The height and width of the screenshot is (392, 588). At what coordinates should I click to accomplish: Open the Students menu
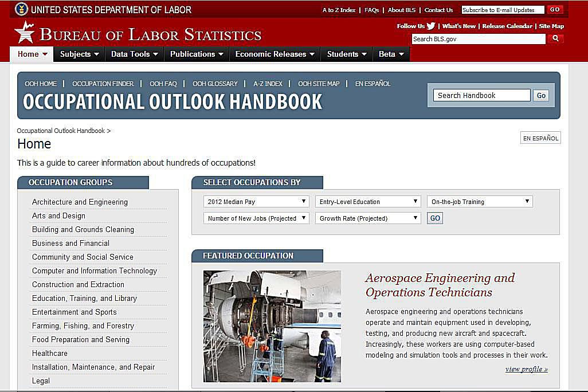pyautogui.click(x=346, y=54)
